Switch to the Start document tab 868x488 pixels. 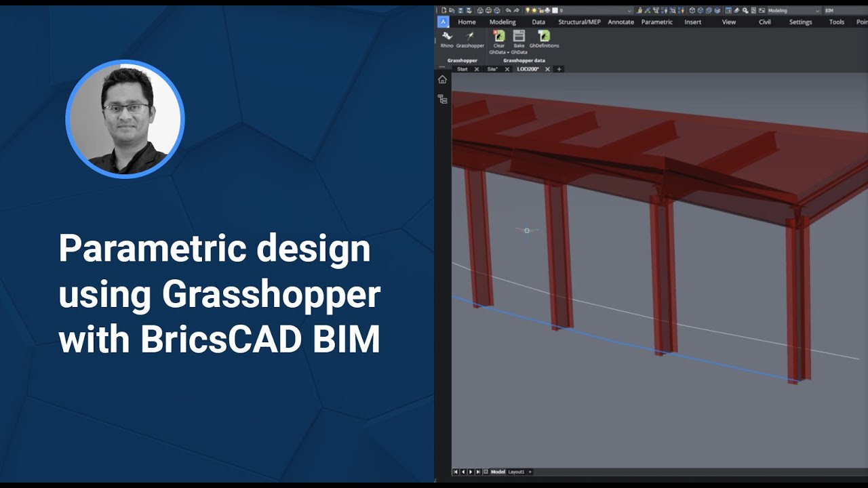(462, 69)
